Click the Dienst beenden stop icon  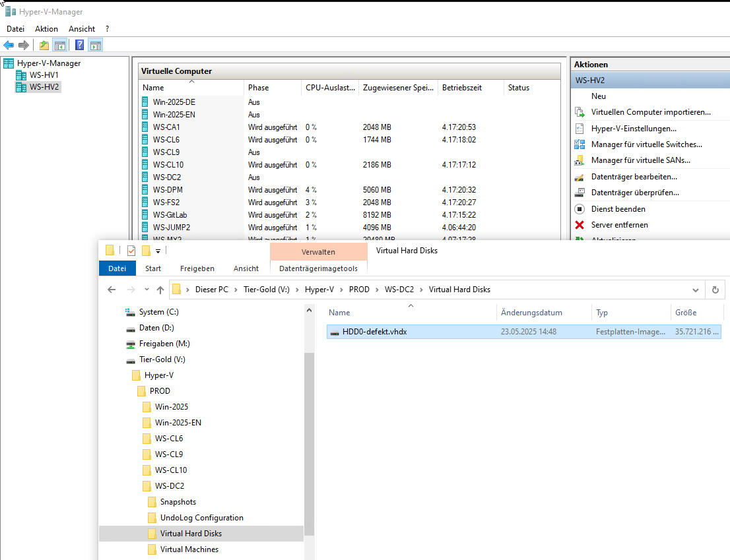click(x=580, y=209)
